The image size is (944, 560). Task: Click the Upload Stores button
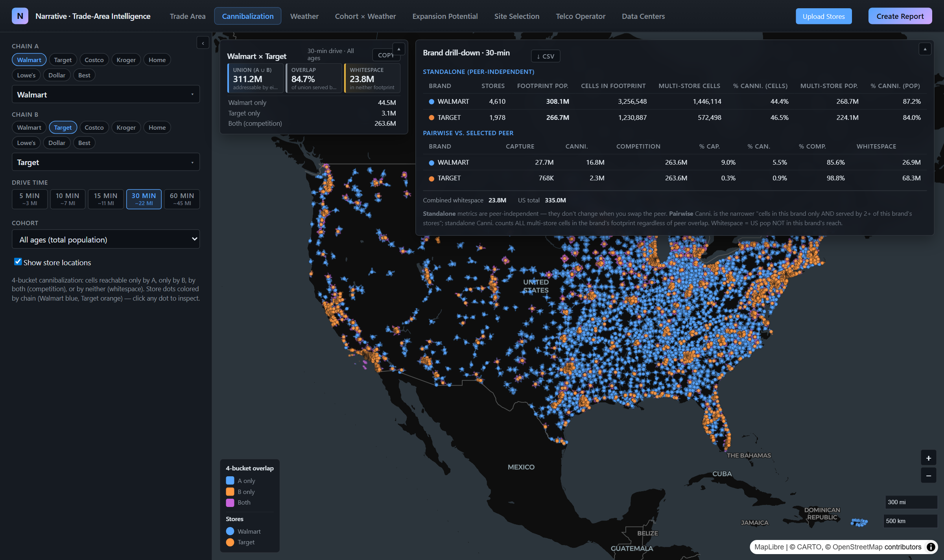pos(824,16)
